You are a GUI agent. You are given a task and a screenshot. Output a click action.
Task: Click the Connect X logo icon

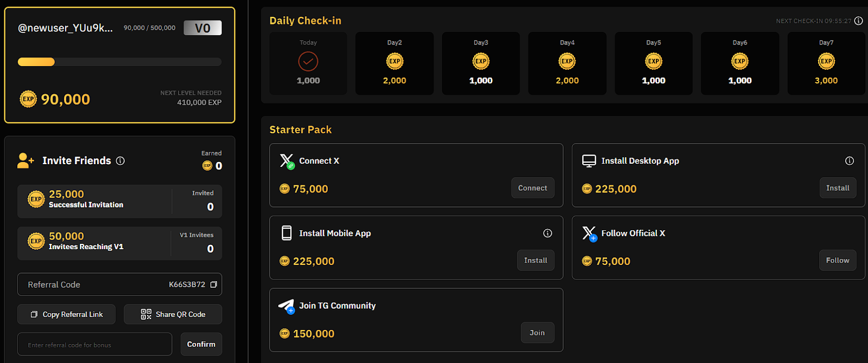pyautogui.click(x=286, y=161)
